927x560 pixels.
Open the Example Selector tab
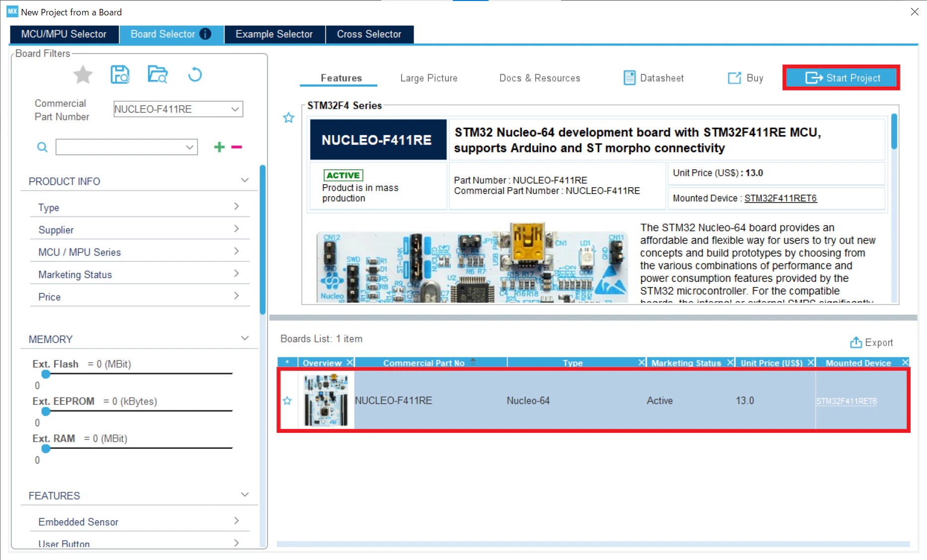tap(275, 34)
